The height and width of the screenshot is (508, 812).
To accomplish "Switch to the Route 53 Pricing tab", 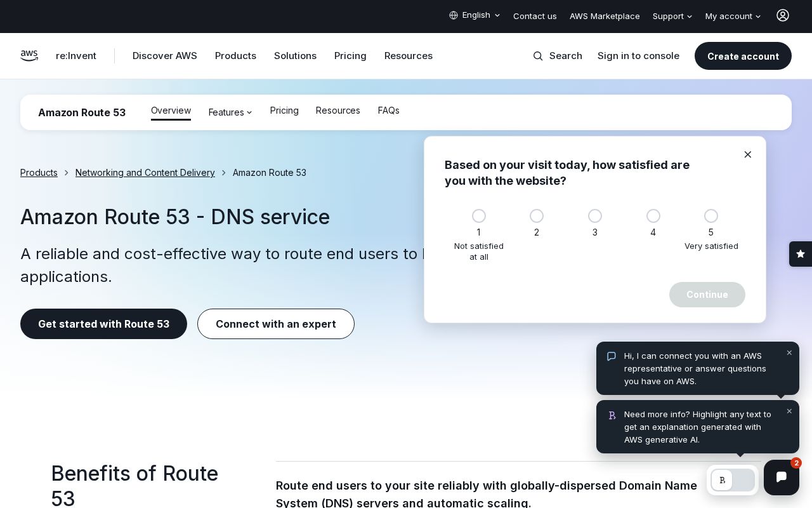I will tap(284, 110).
